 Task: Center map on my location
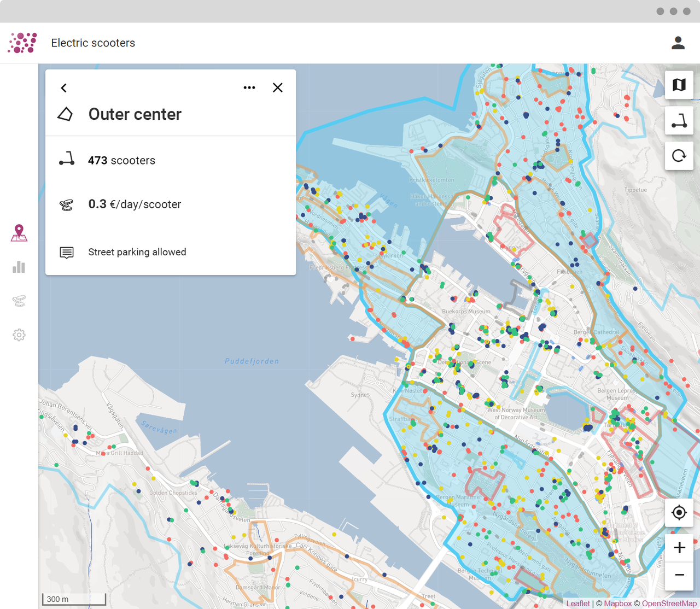click(679, 513)
